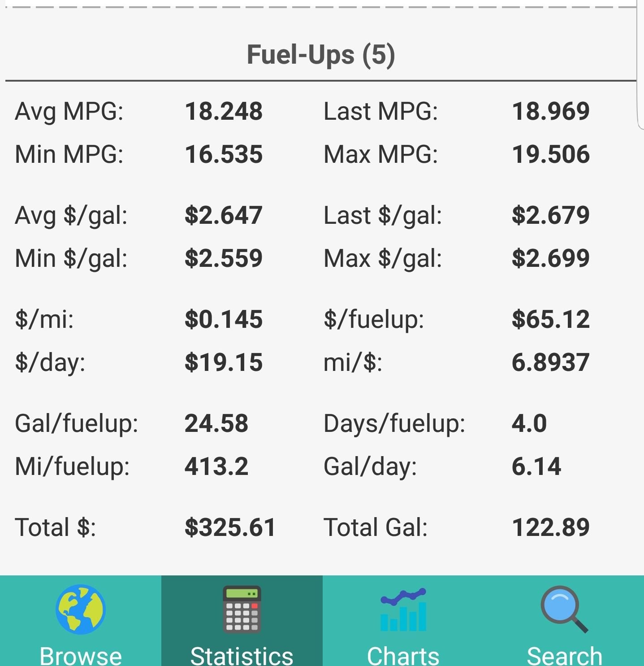
Task: Click the Fuel-Ups (5) section header
Action: click(x=321, y=55)
